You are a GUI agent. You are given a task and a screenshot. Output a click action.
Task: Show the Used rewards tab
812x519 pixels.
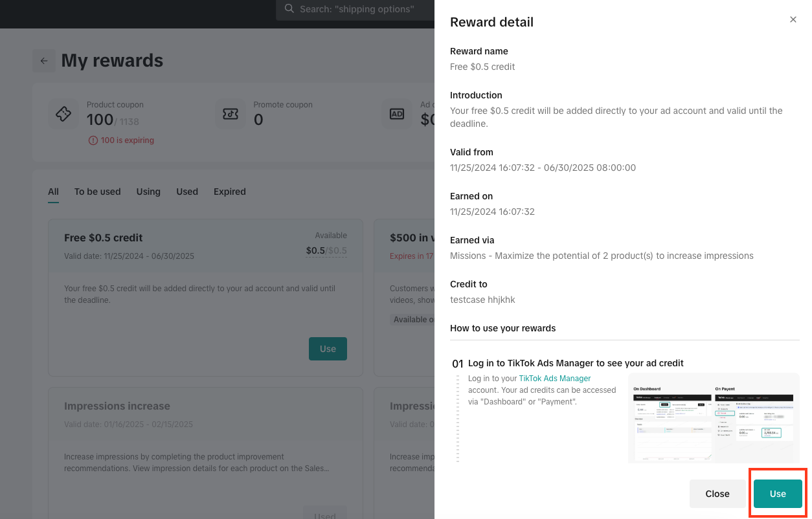[x=187, y=192]
